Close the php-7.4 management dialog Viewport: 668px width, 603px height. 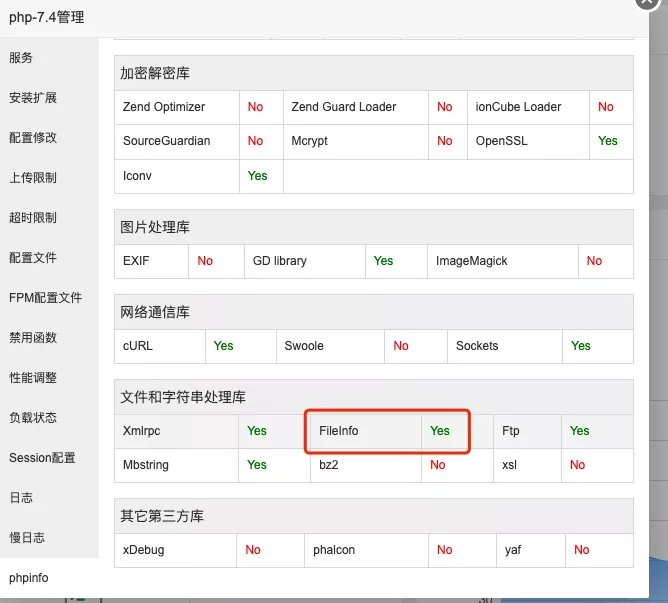pyautogui.click(x=648, y=2)
